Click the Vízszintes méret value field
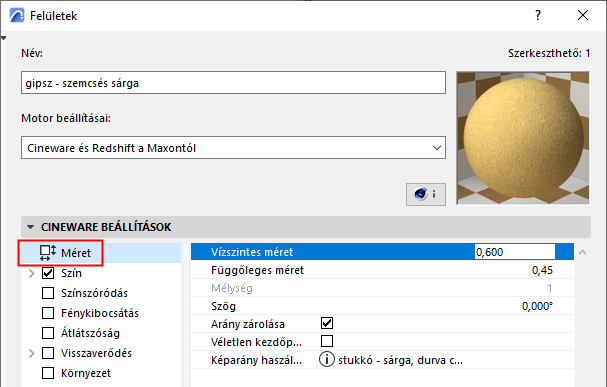 [514, 252]
